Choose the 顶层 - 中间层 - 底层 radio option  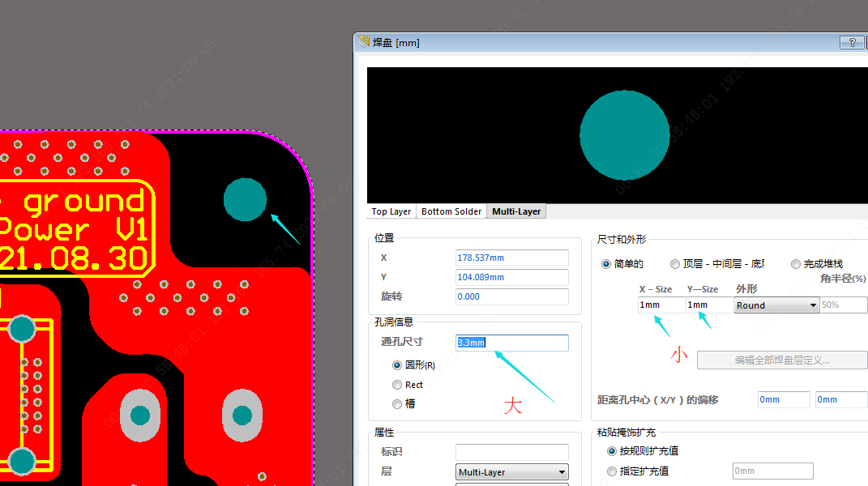click(x=675, y=264)
